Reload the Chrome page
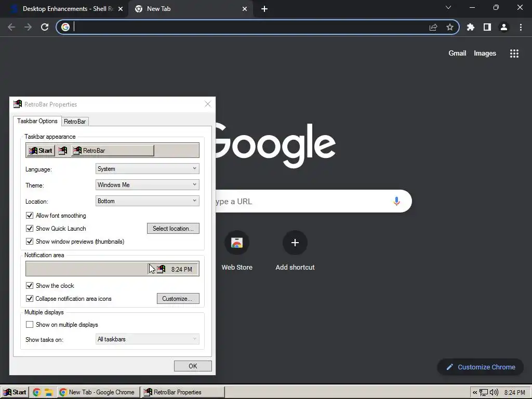The height and width of the screenshot is (399, 532). 45,27
